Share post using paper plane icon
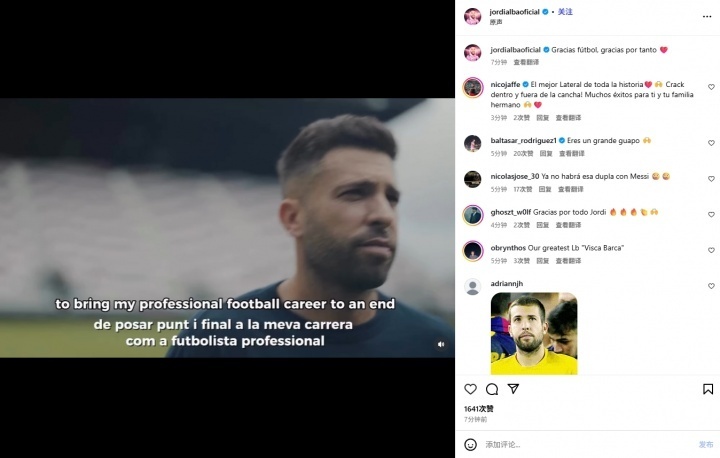This screenshot has width=720, height=458. click(513, 389)
